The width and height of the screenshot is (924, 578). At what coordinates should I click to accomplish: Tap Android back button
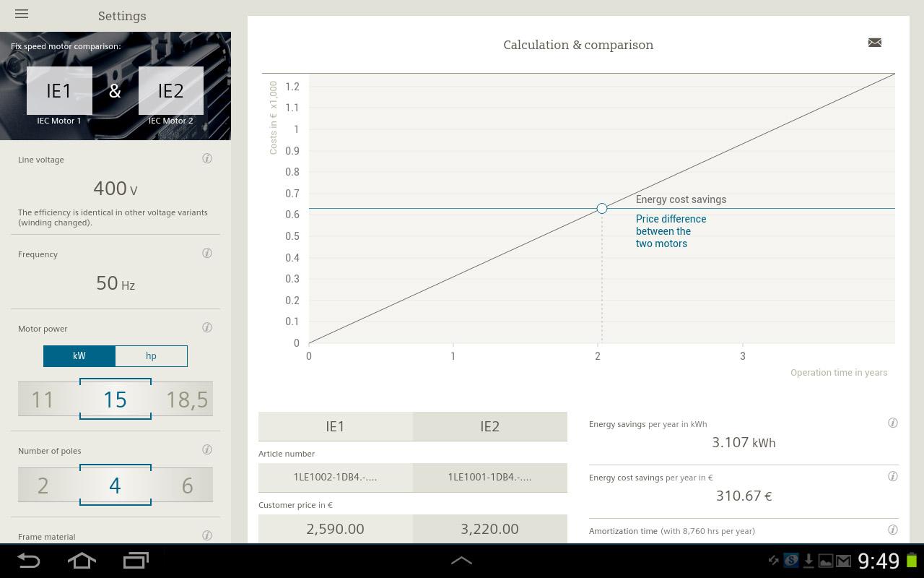point(29,561)
